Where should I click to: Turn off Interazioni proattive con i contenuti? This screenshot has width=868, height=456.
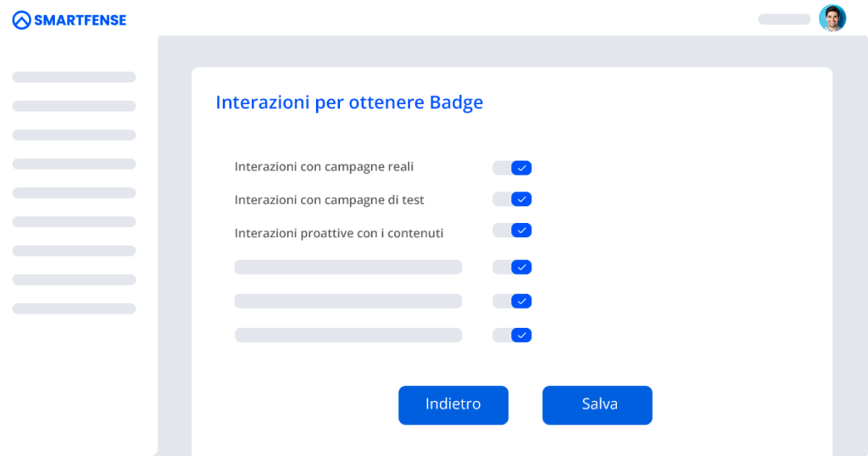tap(512, 231)
